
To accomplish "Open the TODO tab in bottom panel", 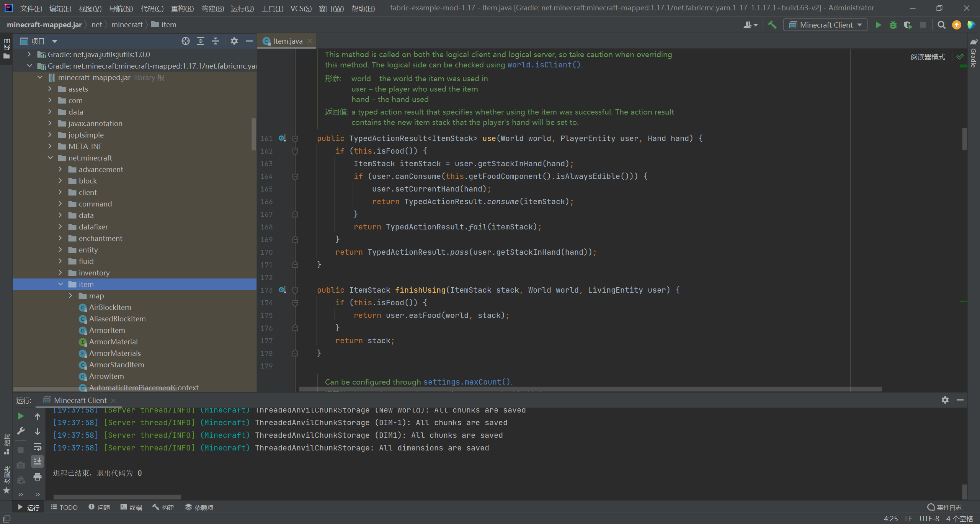I will 67,506.
